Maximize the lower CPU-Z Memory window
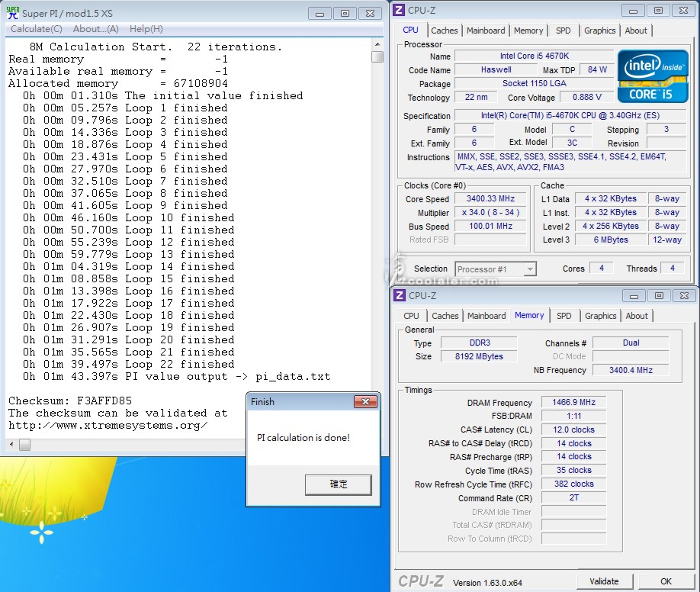This screenshot has width=700, height=592. pos(659,295)
